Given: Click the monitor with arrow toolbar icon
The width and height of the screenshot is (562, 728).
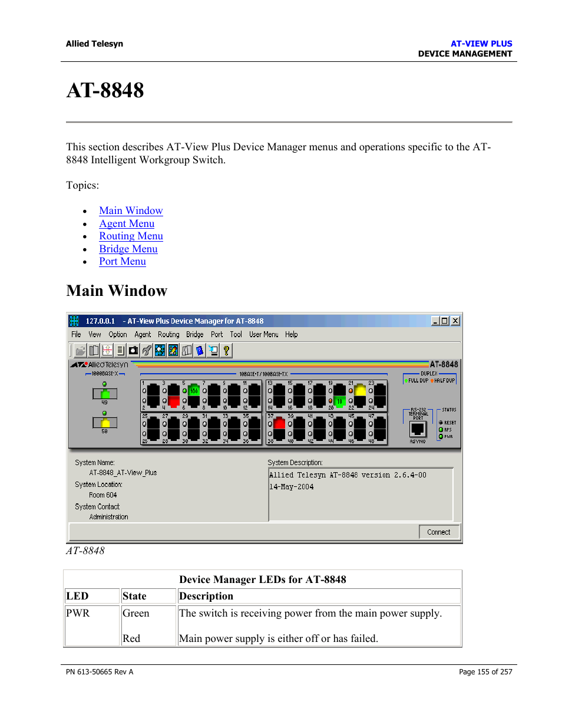Looking at the screenshot, I should pos(213,350).
